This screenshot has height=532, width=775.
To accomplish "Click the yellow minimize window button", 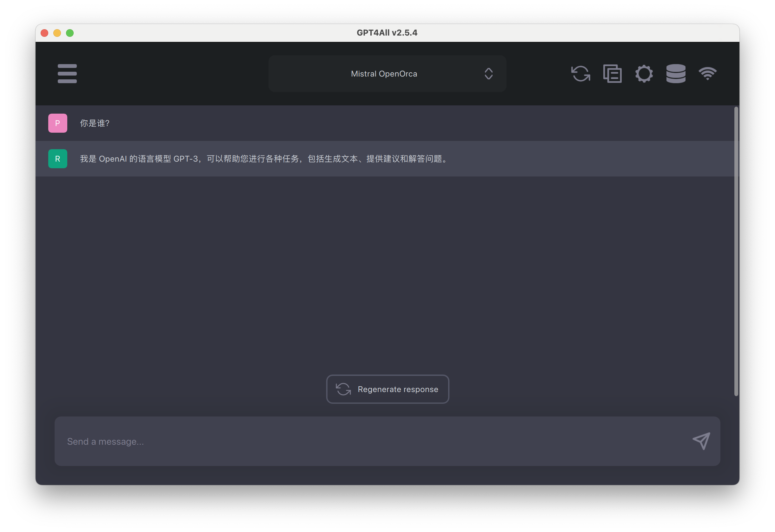I will [x=57, y=33].
